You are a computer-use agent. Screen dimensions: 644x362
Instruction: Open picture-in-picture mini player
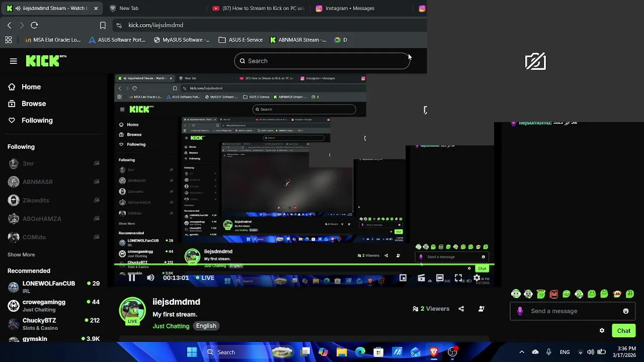click(x=403, y=278)
